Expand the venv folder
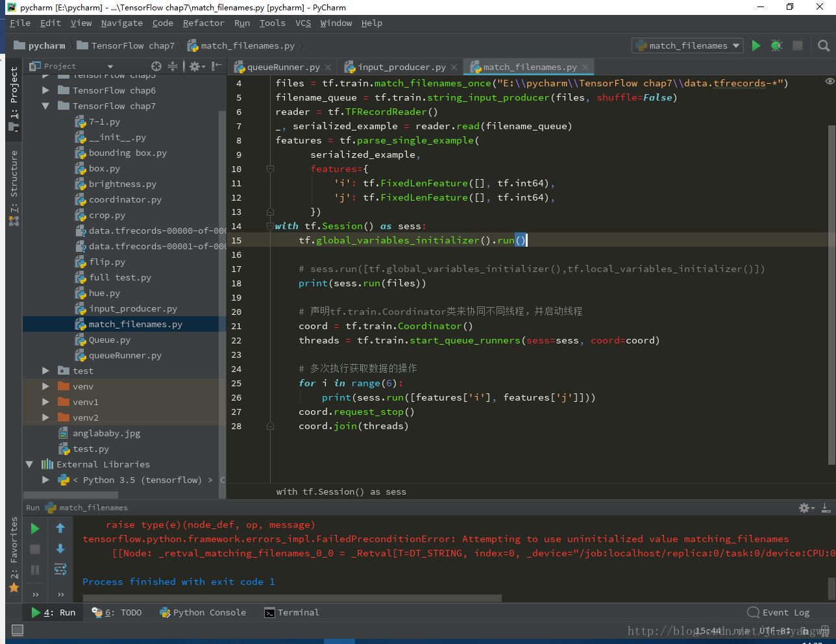Screen dimensions: 836x644 pyautogui.click(x=45, y=386)
